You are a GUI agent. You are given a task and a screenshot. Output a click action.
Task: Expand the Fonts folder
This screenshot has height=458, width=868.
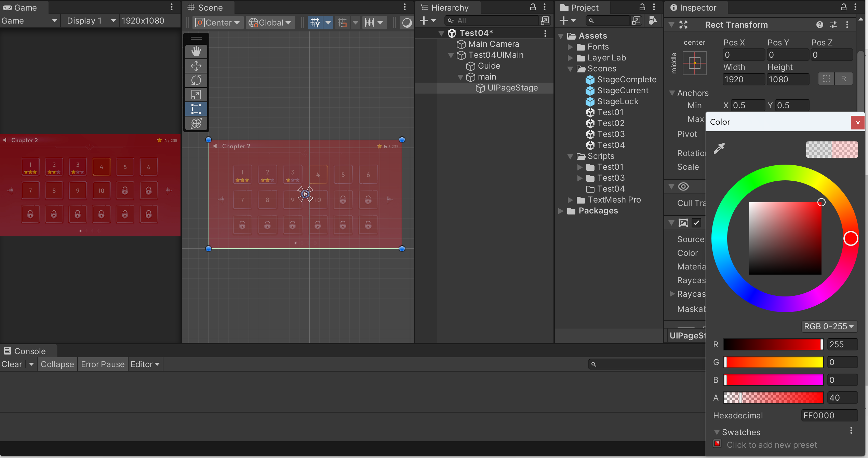coord(570,47)
